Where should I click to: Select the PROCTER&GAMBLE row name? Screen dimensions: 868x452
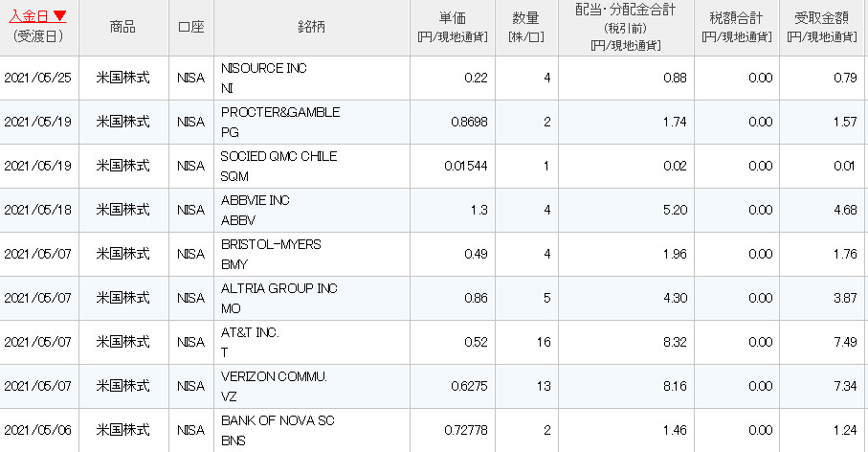coord(280,112)
